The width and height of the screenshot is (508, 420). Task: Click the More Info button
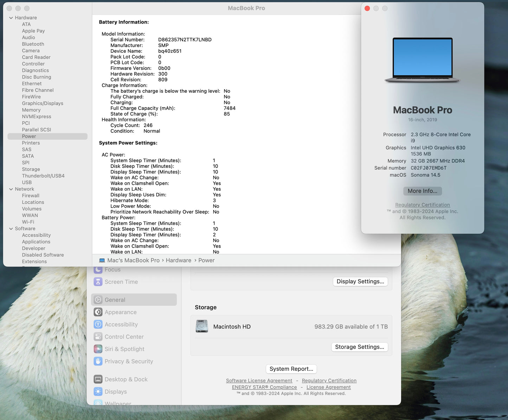[x=422, y=191]
